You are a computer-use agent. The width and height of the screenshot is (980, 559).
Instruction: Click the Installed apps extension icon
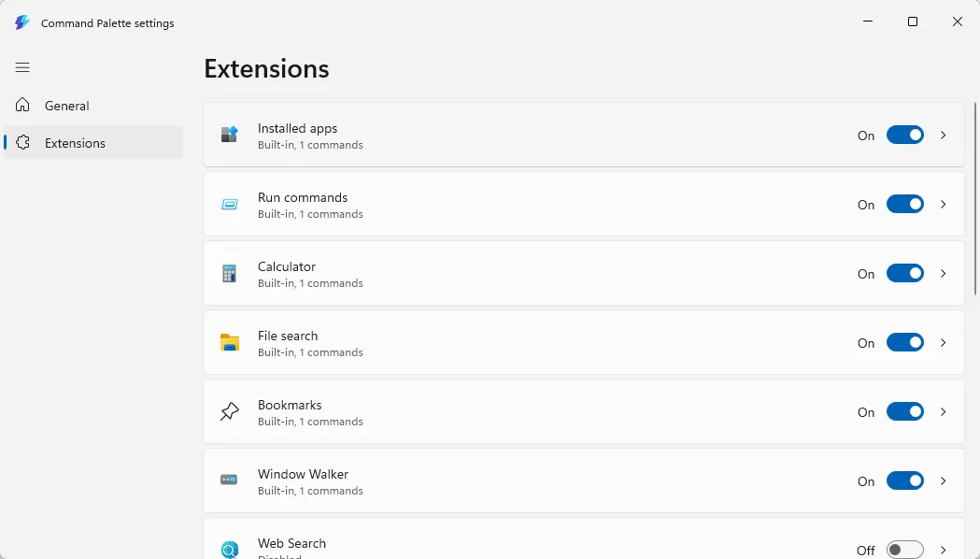[x=230, y=135]
